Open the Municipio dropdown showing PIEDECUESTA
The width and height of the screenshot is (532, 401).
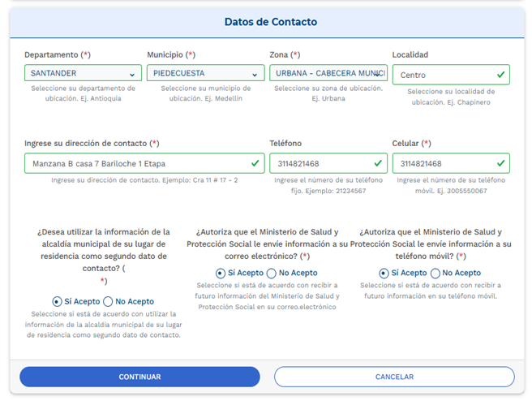(206, 73)
